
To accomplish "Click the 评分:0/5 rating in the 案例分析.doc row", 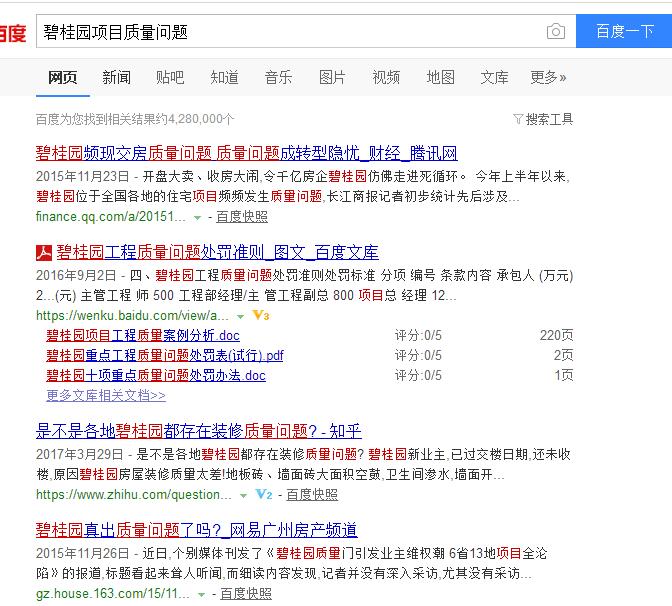I will tap(418, 335).
